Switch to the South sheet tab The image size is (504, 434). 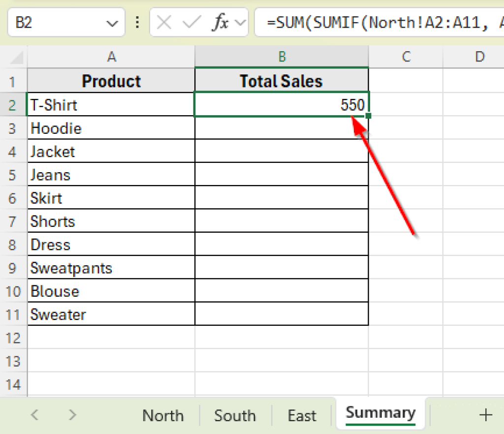click(235, 415)
